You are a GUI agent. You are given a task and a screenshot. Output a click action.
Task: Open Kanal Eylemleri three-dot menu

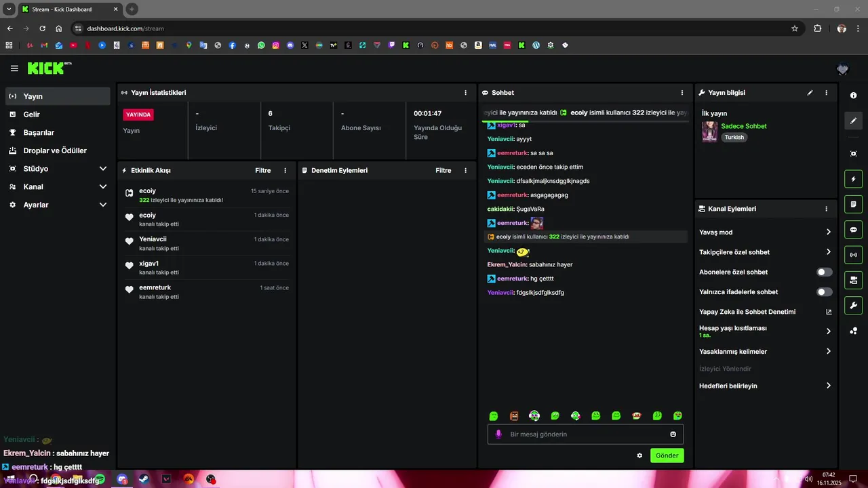coord(826,209)
